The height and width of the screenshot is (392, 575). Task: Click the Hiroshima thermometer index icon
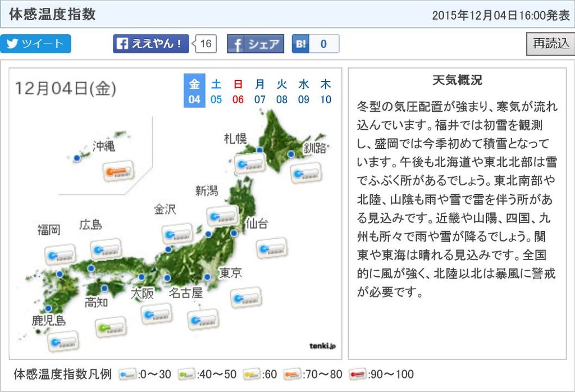(106, 249)
